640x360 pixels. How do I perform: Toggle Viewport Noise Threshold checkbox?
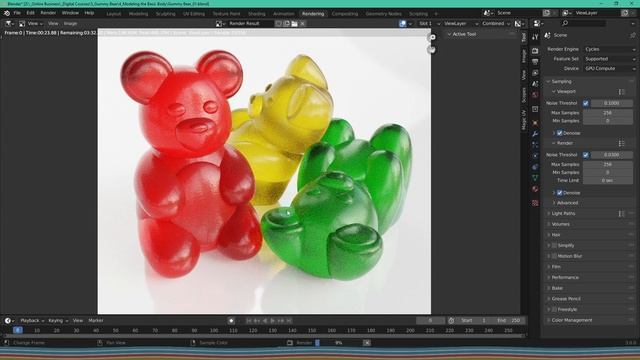tap(586, 103)
